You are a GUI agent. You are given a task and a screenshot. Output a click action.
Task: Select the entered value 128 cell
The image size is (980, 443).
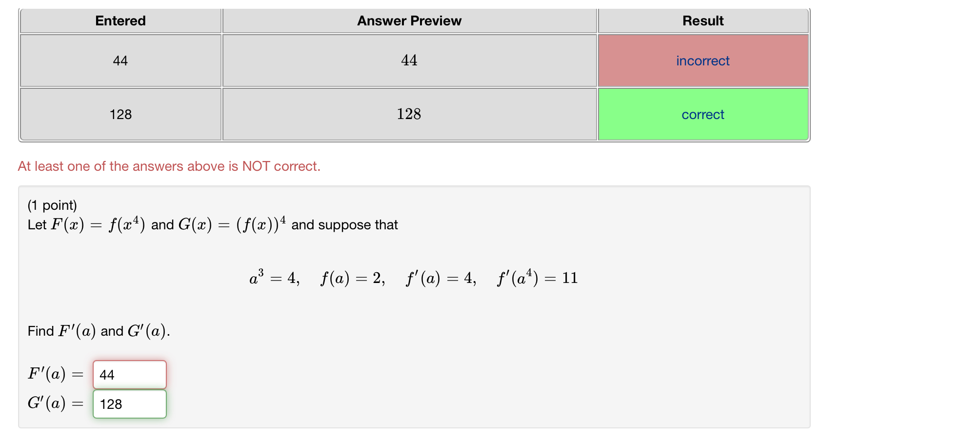tap(120, 114)
